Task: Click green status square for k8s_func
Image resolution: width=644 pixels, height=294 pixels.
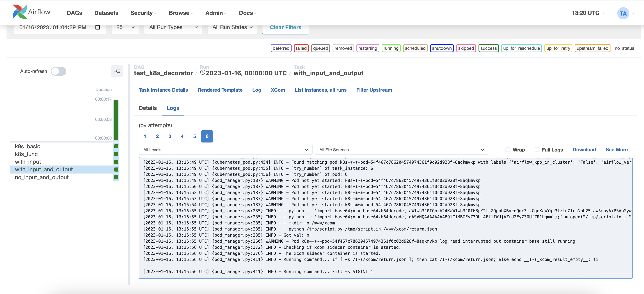Action: (116, 154)
